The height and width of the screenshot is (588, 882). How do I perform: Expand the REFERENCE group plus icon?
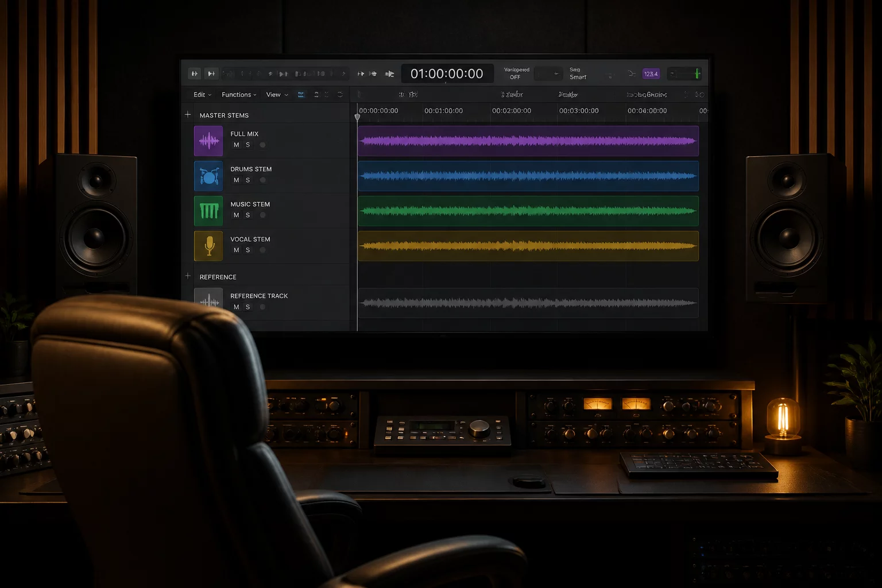188,276
